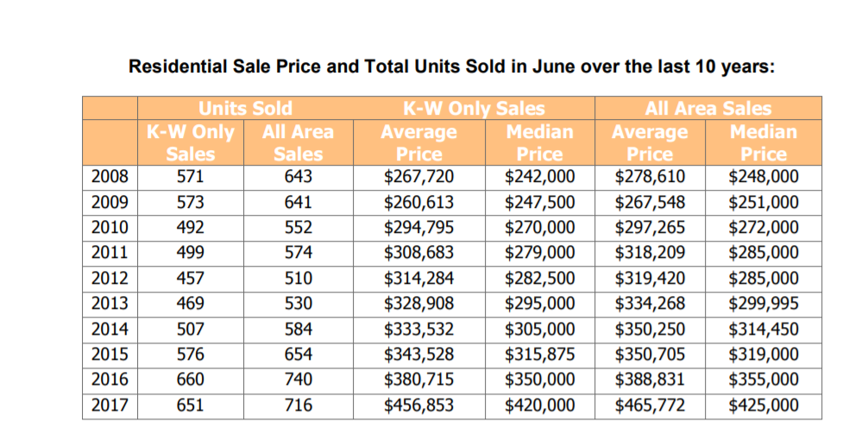
Task: Click the 2017 row year label
Action: (110, 405)
